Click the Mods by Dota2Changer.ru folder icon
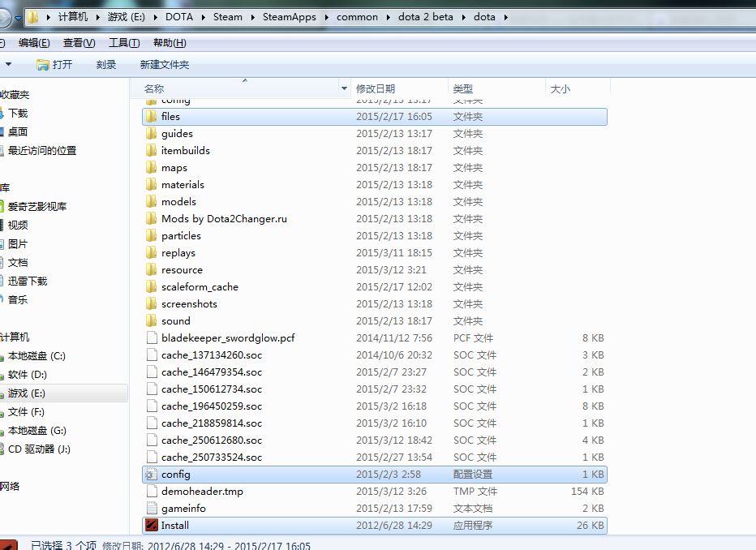756x550 pixels. pyautogui.click(x=152, y=219)
